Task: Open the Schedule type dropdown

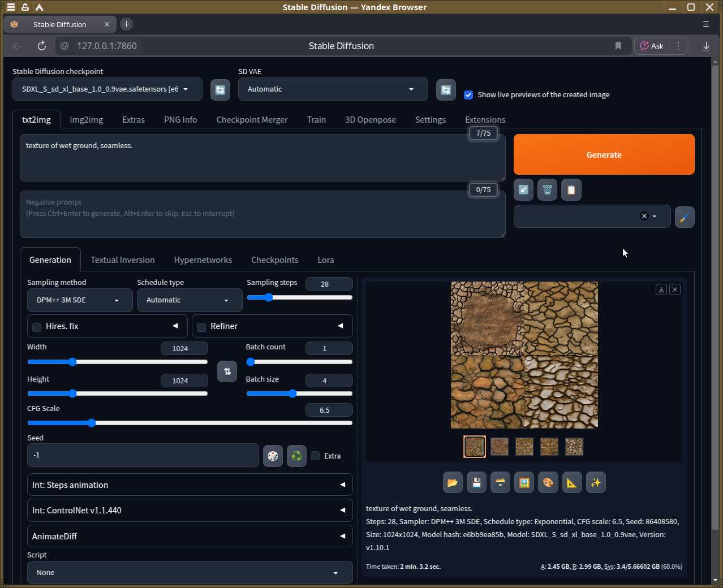Action: point(189,300)
